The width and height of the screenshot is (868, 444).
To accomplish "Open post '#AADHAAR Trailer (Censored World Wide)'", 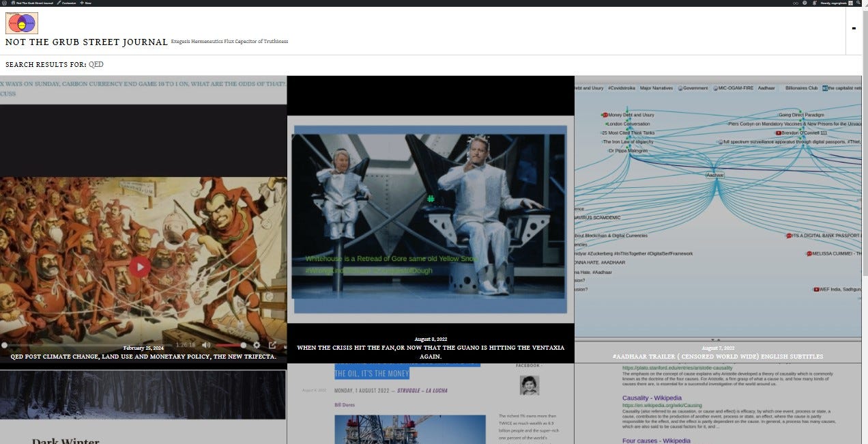I will pos(718,357).
